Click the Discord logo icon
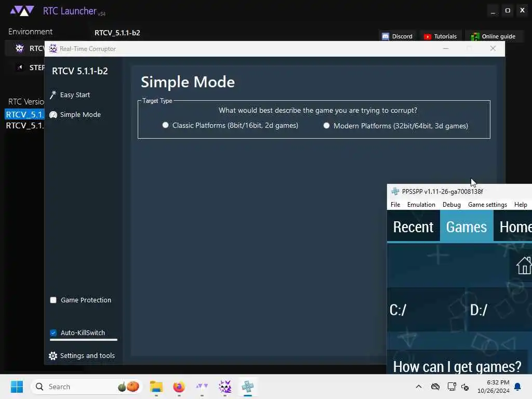This screenshot has height=399, width=532. pos(385,36)
